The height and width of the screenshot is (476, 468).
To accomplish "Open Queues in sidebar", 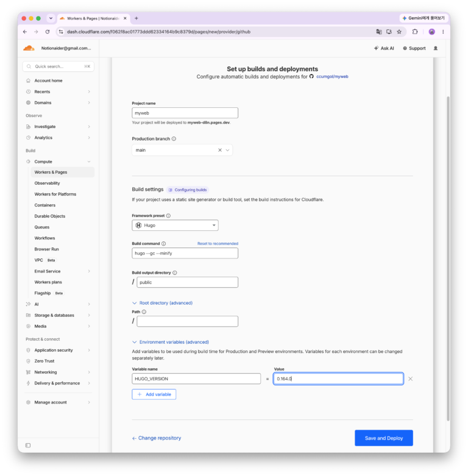I will (x=41, y=227).
